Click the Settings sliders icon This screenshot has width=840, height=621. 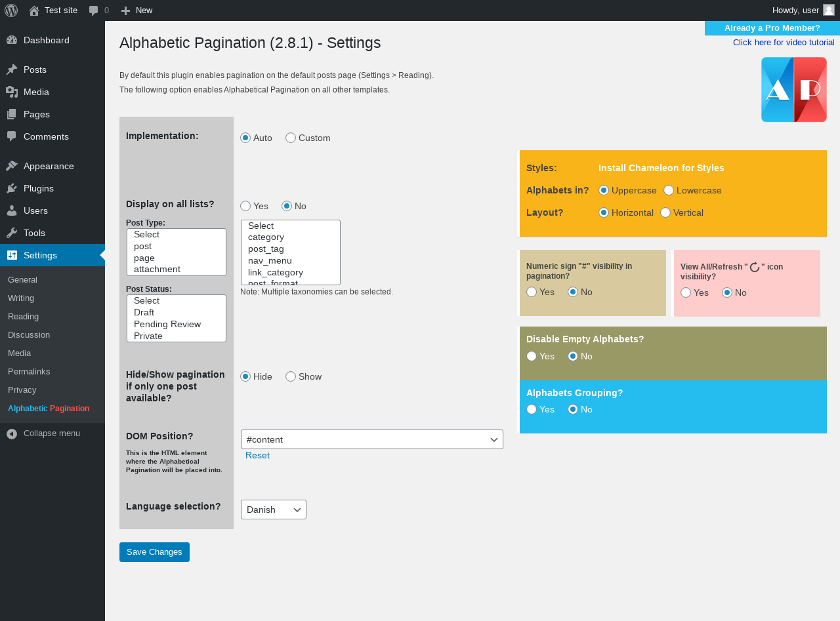pos(12,255)
